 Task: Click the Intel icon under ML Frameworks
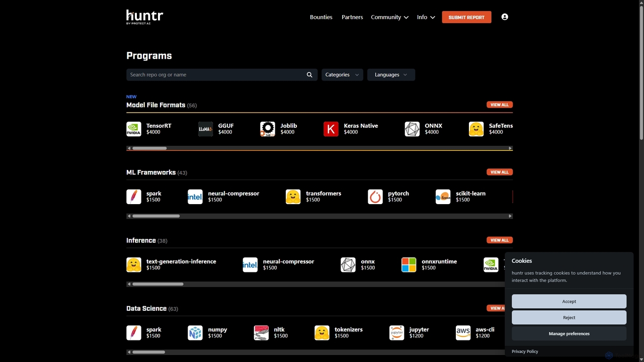195,197
